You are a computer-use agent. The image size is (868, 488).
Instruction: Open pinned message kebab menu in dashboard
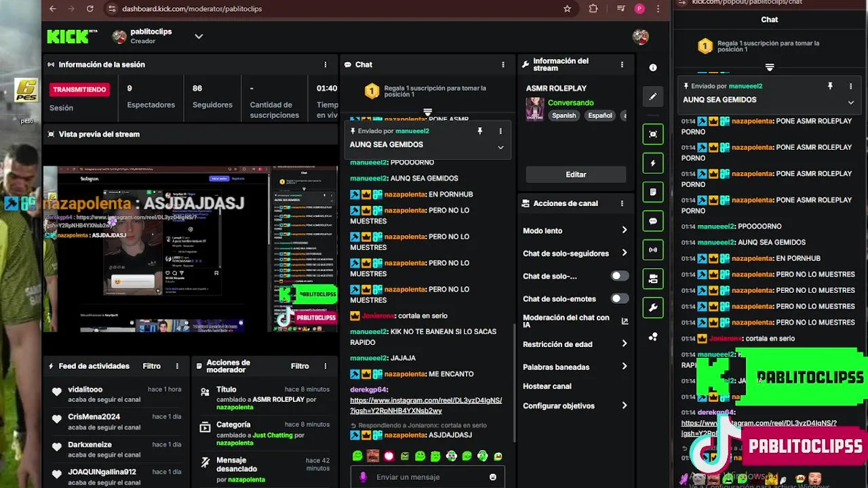(x=500, y=131)
